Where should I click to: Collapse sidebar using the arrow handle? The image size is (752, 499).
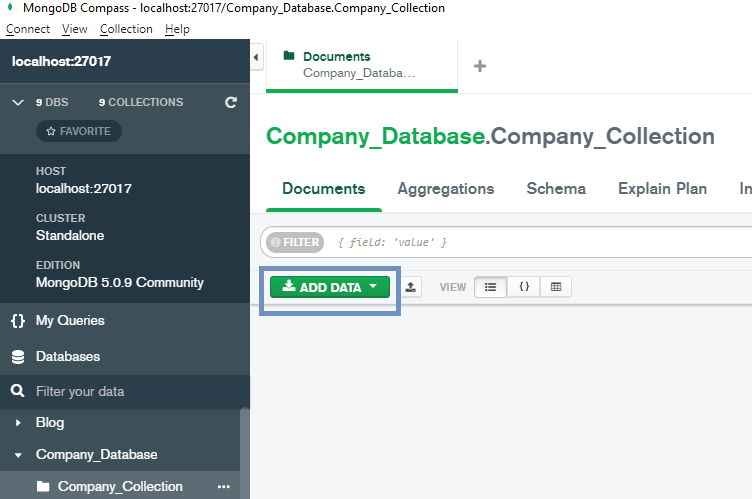click(x=256, y=58)
